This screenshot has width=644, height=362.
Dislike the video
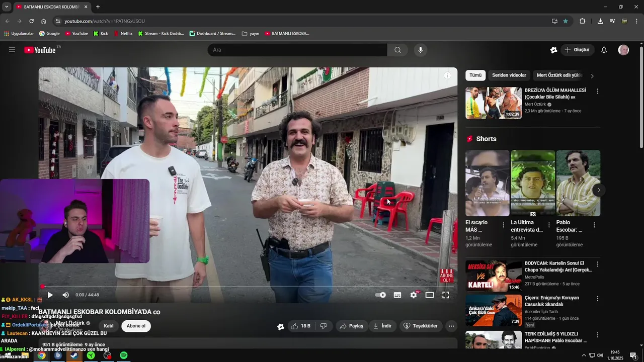[324, 326]
